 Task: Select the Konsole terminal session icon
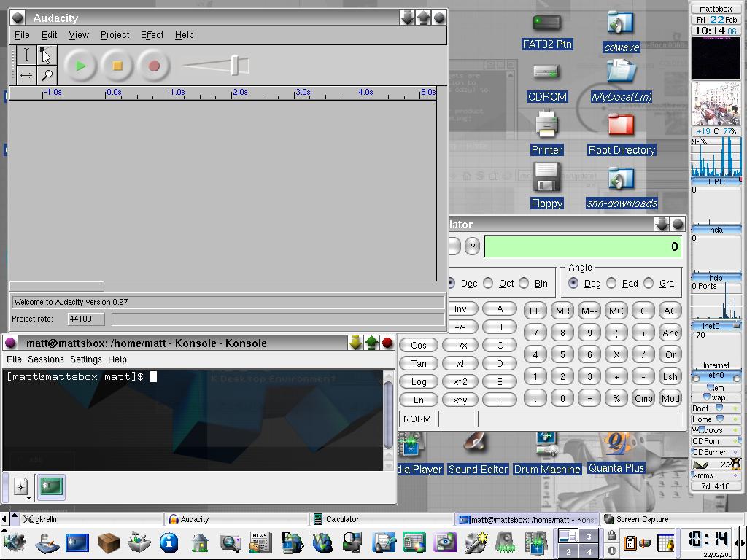(x=51, y=487)
